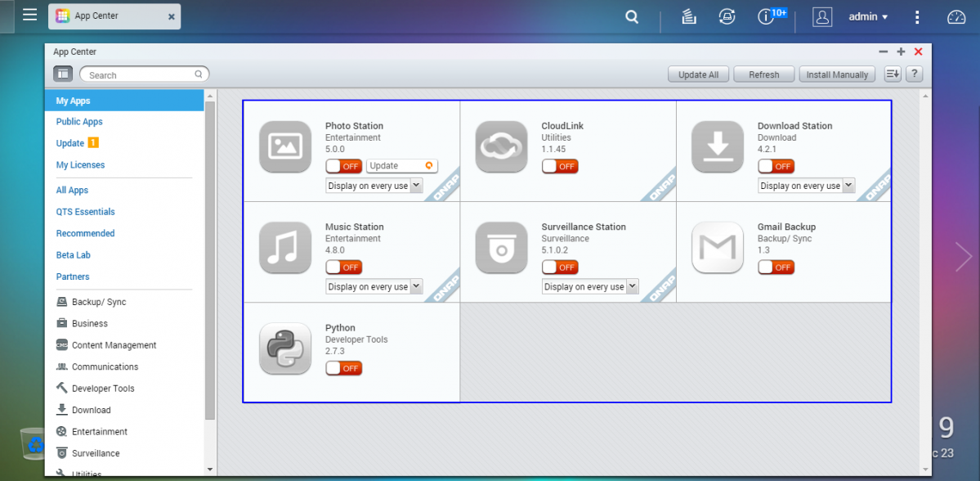Open Photo Station display mode dropdown
Viewport: 980px width, 481px height.
click(x=374, y=186)
